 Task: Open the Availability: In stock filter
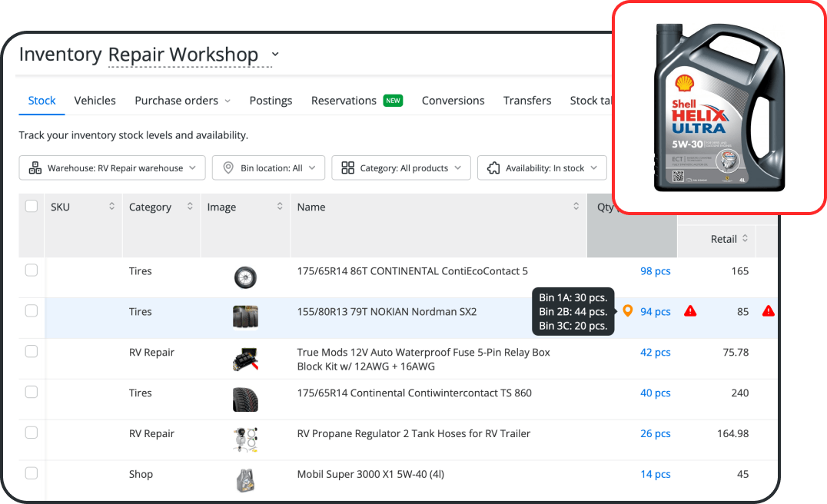542,168
